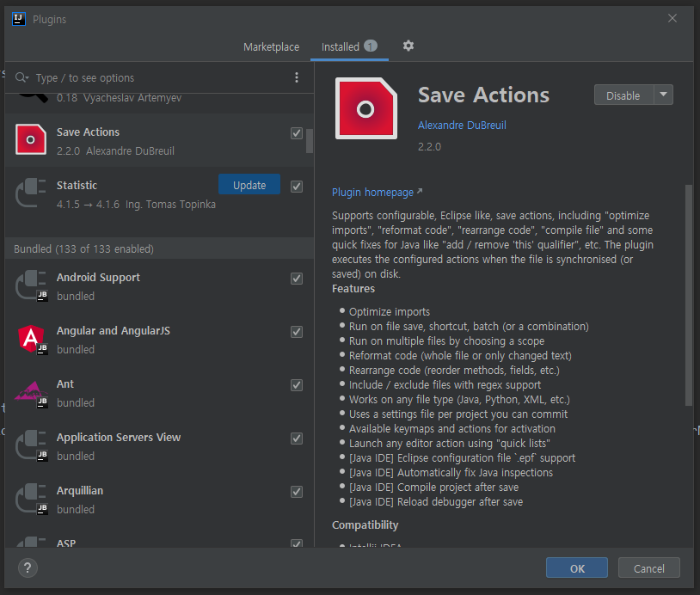Select the Statistic plugin name
This screenshot has height=595, width=700.
(77, 185)
